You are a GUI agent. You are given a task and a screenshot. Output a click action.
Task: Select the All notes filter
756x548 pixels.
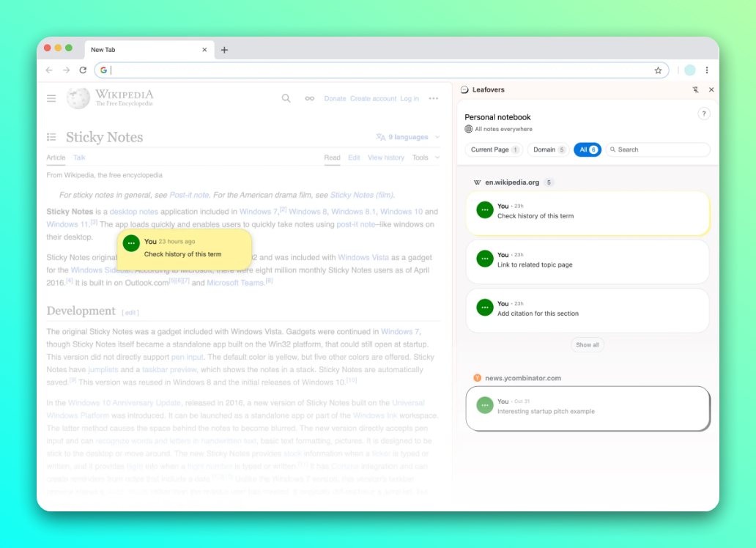[588, 149]
